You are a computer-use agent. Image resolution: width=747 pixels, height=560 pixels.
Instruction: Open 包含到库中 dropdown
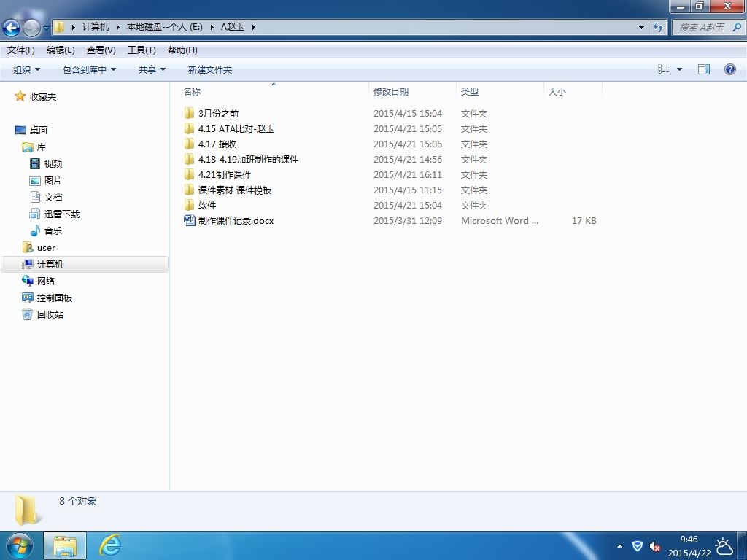click(89, 69)
